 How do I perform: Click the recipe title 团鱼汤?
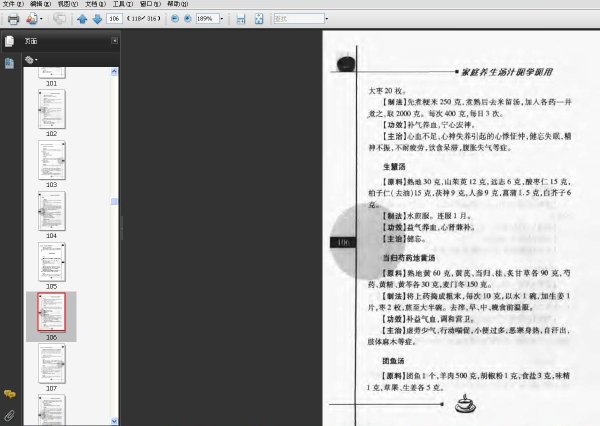click(393, 361)
